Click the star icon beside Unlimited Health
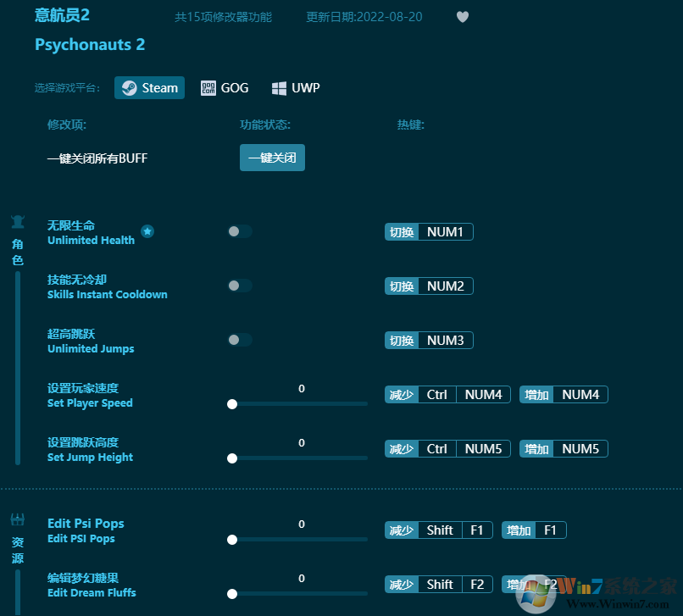The height and width of the screenshot is (616, 683). tap(147, 231)
